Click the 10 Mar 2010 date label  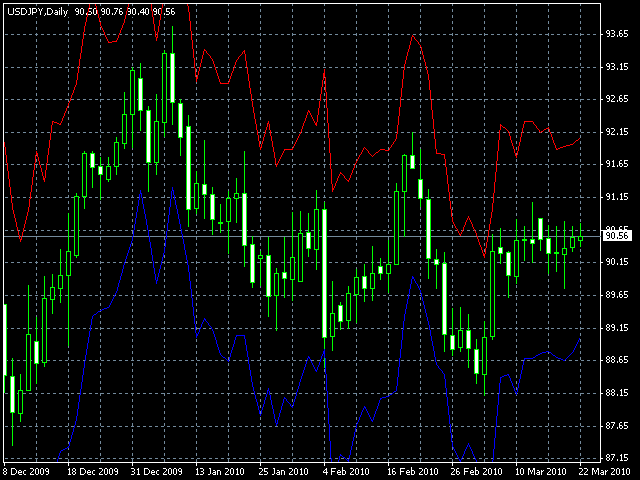(540, 472)
